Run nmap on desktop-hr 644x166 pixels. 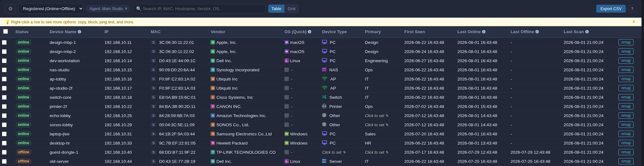tap(626, 143)
